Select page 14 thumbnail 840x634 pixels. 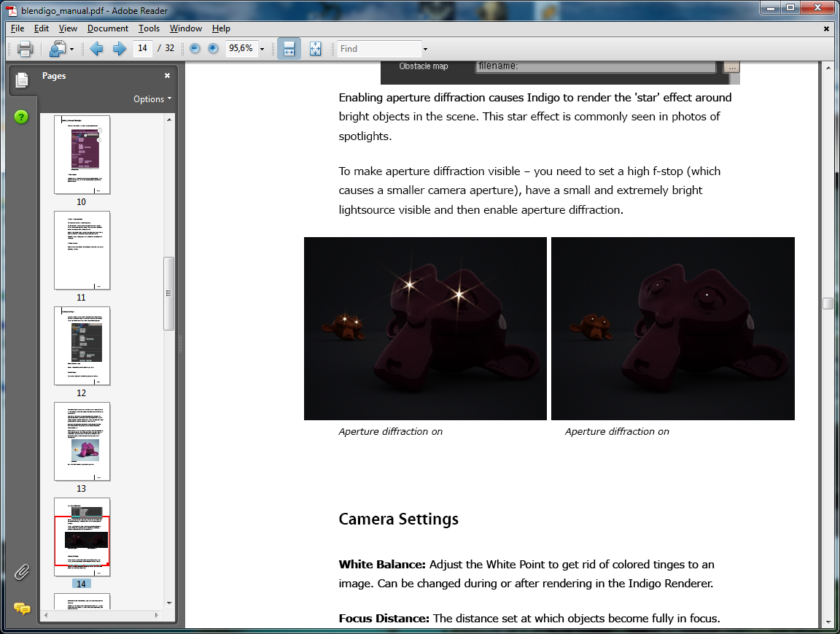pyautogui.click(x=82, y=537)
